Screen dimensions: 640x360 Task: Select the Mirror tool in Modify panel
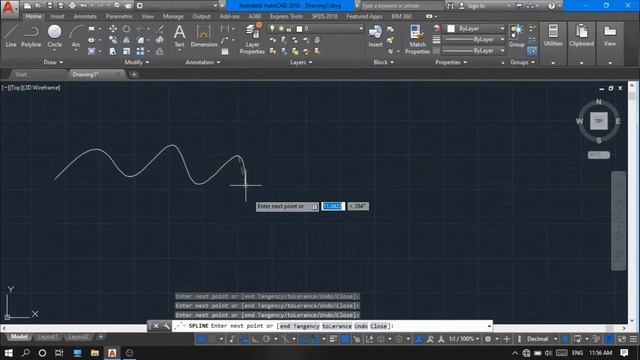pos(127,40)
